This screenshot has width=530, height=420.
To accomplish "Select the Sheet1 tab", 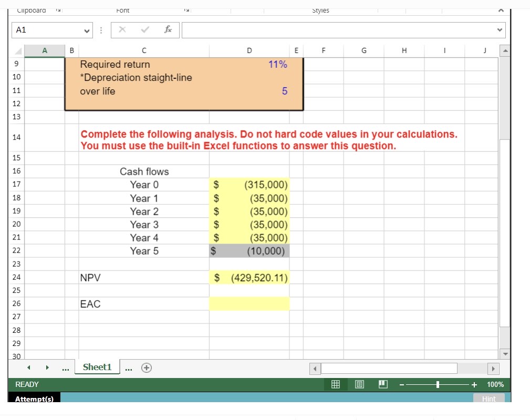I will click(x=97, y=367).
